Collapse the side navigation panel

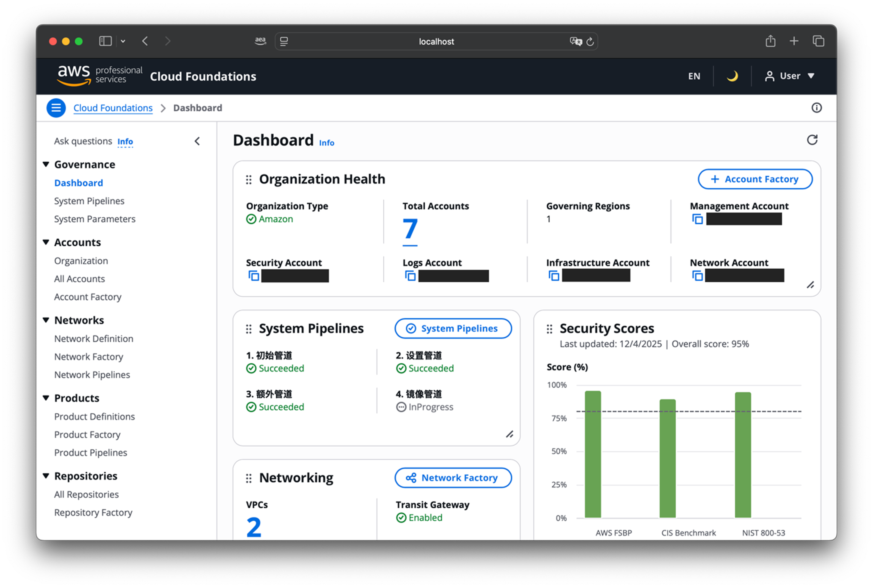coord(197,141)
